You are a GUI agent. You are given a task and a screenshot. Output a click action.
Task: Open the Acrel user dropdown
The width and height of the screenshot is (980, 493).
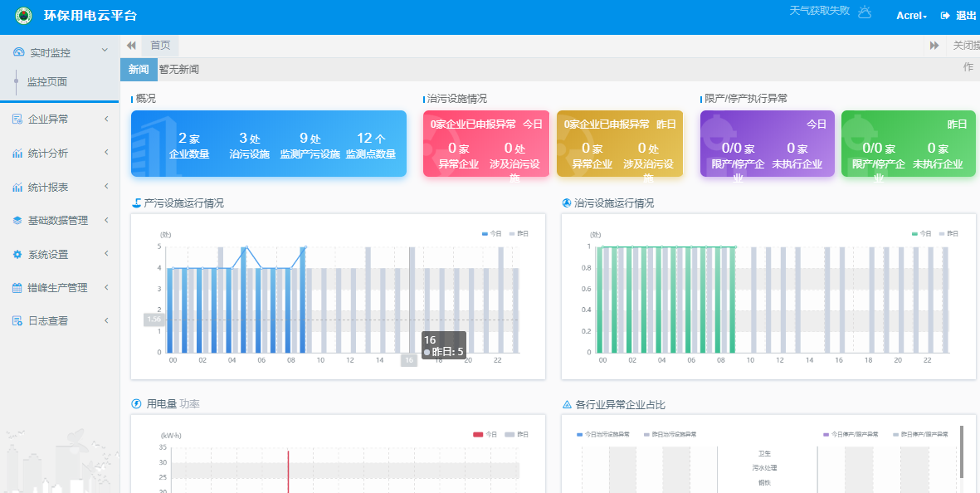(910, 16)
